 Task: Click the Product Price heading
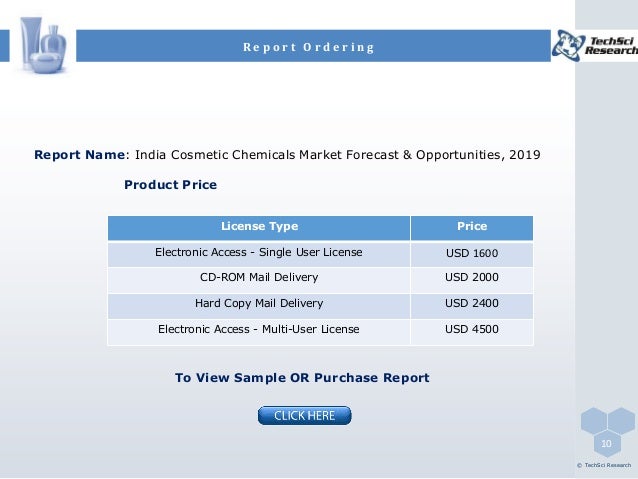[x=170, y=185]
